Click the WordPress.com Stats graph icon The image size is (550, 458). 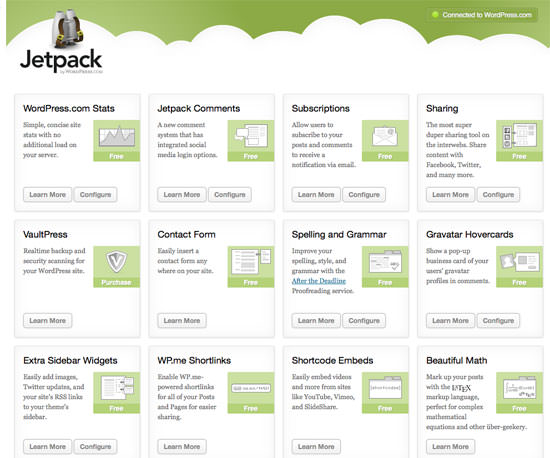(116, 136)
